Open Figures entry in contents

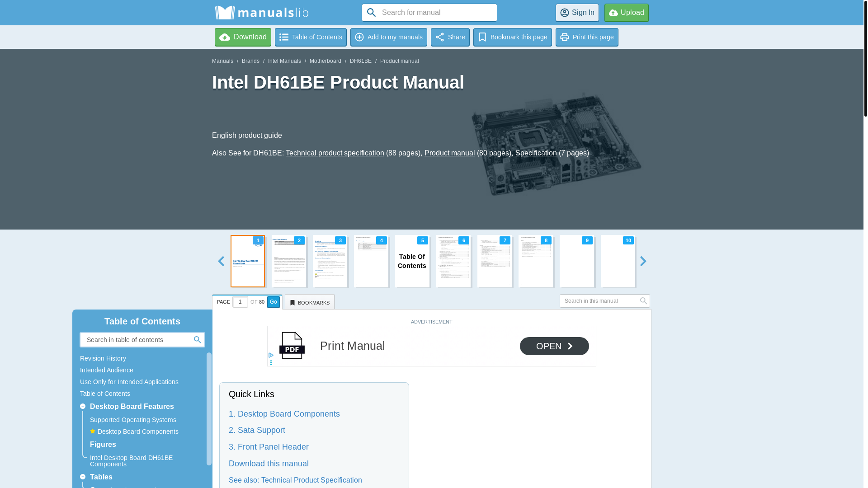[x=103, y=445]
